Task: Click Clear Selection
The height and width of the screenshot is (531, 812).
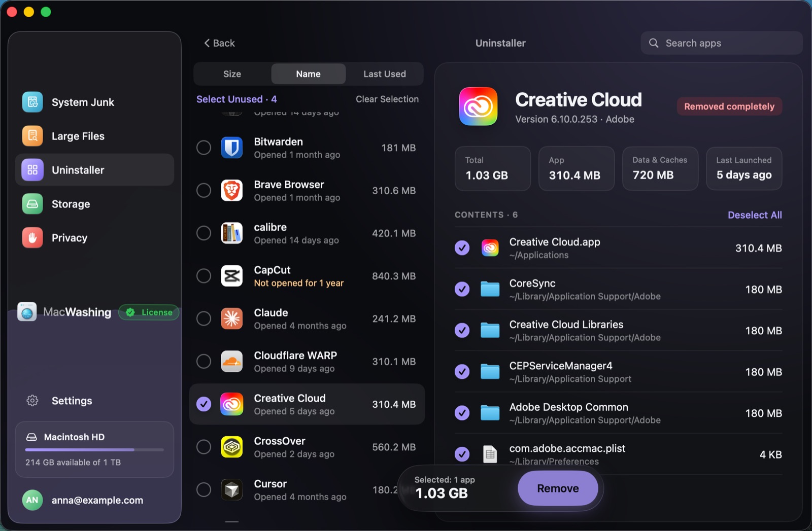Action: click(387, 99)
